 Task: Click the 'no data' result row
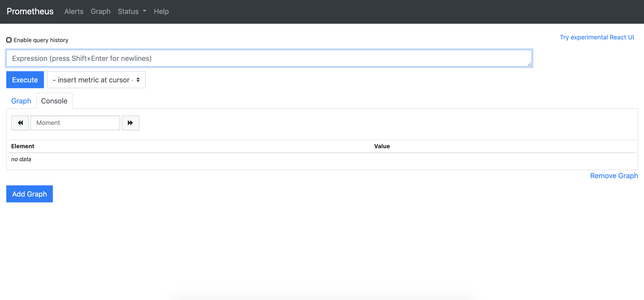click(x=322, y=159)
